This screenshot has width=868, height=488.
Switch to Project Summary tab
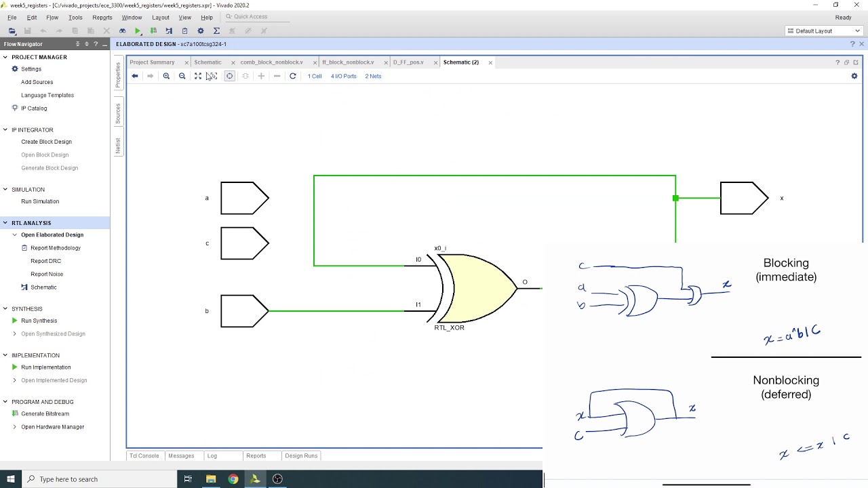152,62
